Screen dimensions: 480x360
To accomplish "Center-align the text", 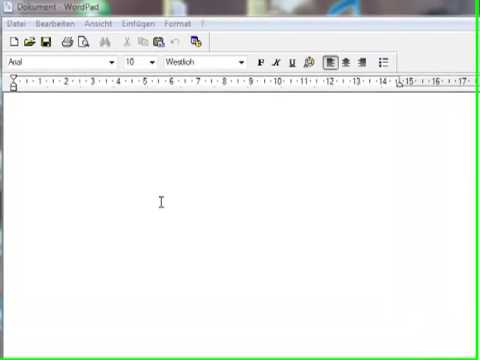I will 346,62.
